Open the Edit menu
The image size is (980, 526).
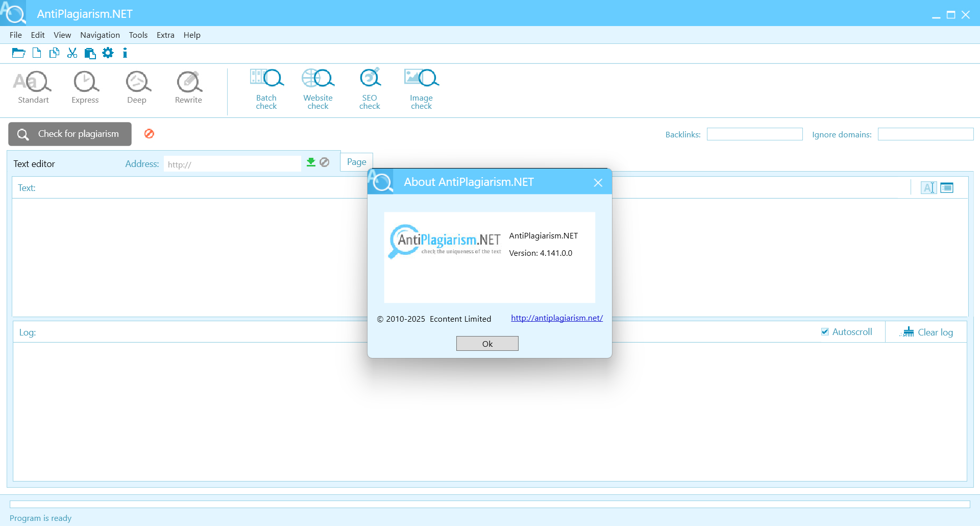38,35
